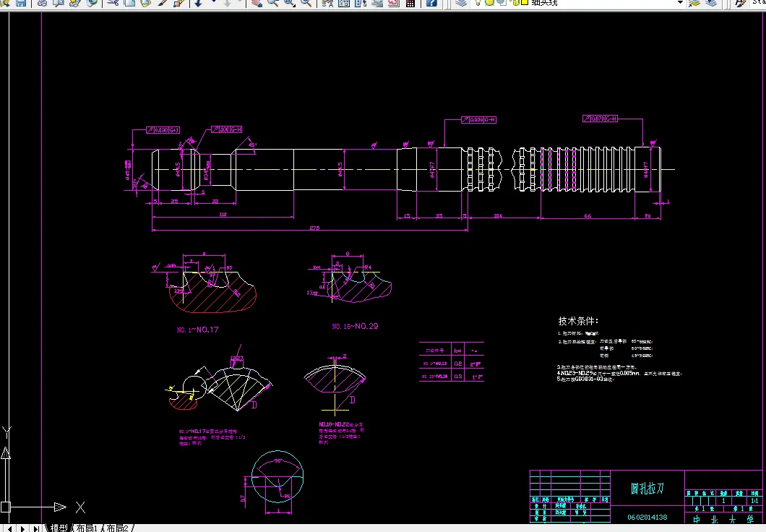This screenshot has height=532, width=766.
Task: Click the Help question mark icon
Action: coord(431,3)
